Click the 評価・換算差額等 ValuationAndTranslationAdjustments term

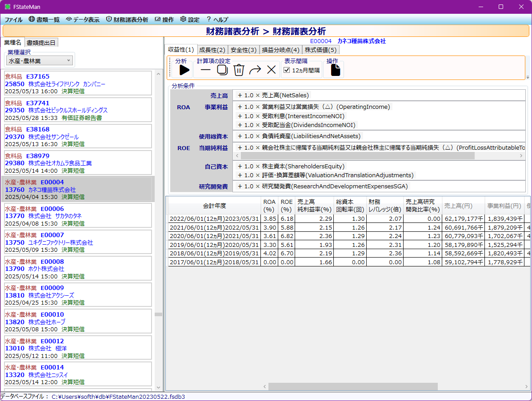tap(325, 175)
